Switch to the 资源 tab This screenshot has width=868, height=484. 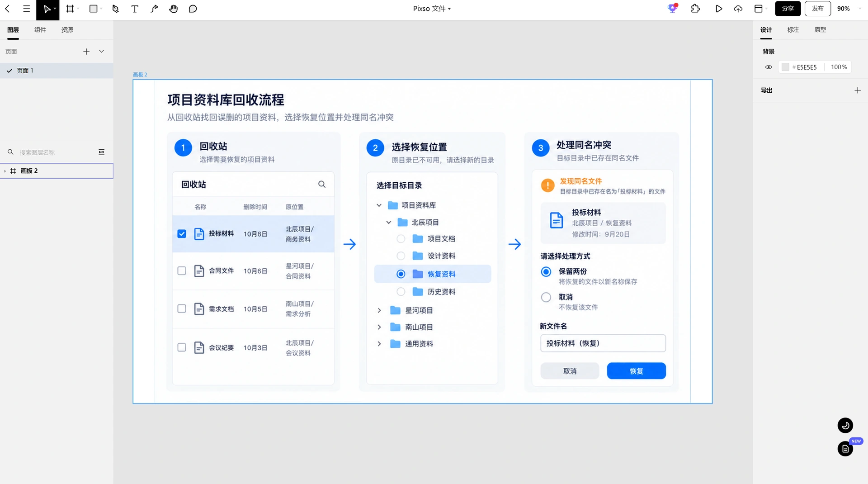[x=67, y=30]
